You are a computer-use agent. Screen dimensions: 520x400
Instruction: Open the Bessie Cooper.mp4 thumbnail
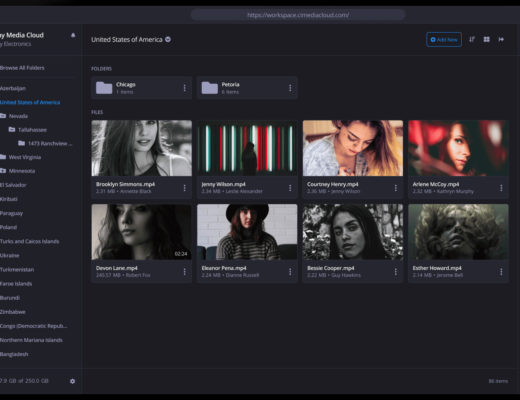tap(353, 232)
